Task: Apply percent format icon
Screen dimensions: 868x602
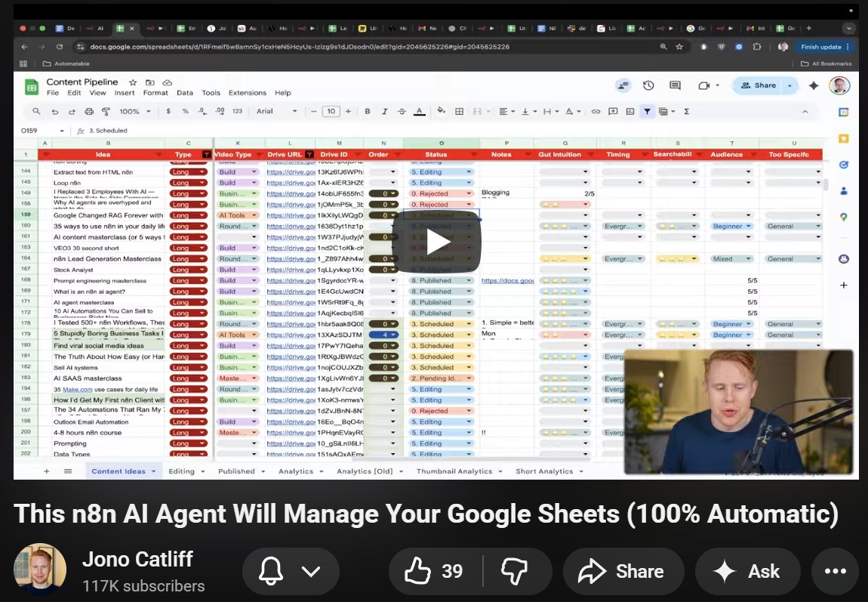Action: (x=186, y=111)
